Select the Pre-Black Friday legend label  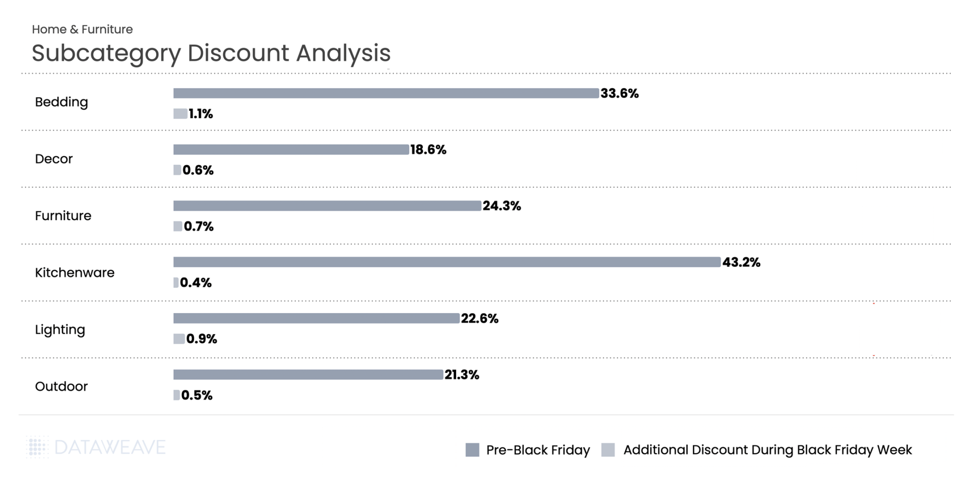coord(538,450)
